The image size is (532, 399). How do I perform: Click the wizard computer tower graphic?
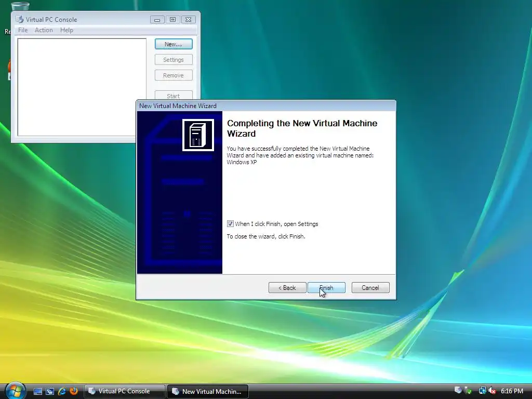[x=198, y=135]
